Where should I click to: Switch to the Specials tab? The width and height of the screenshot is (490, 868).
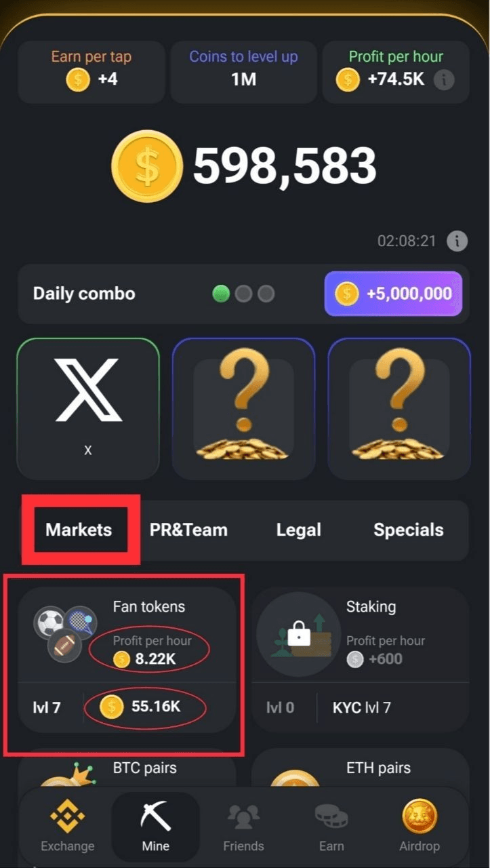tap(409, 530)
